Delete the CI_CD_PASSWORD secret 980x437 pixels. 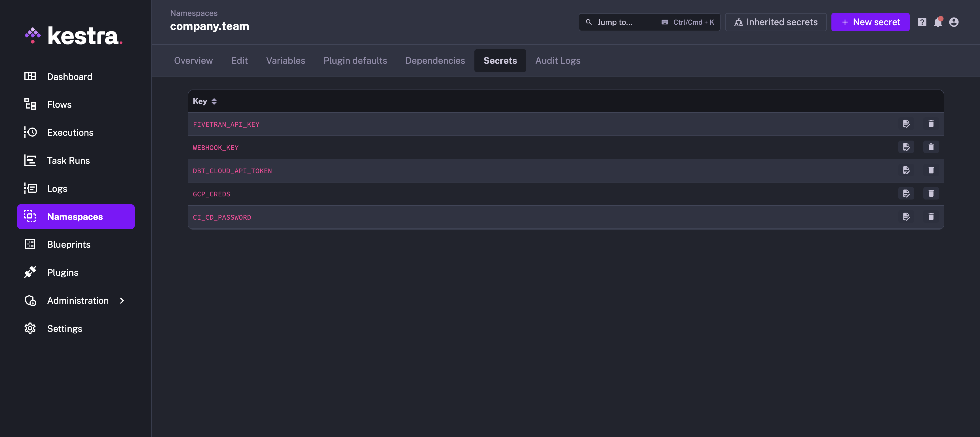tap(931, 217)
